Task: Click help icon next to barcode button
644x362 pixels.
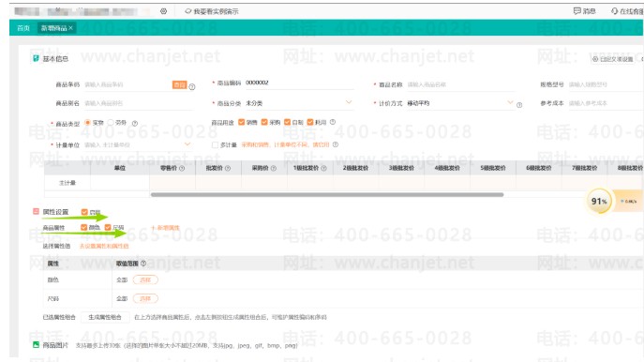Action: [192, 86]
